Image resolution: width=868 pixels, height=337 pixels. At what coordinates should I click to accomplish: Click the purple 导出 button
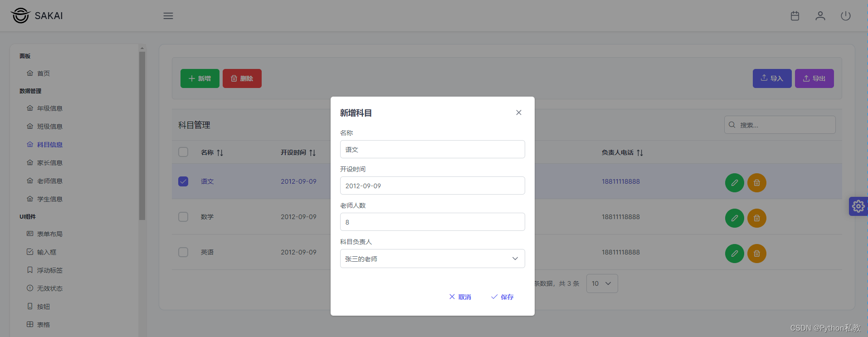pyautogui.click(x=814, y=78)
